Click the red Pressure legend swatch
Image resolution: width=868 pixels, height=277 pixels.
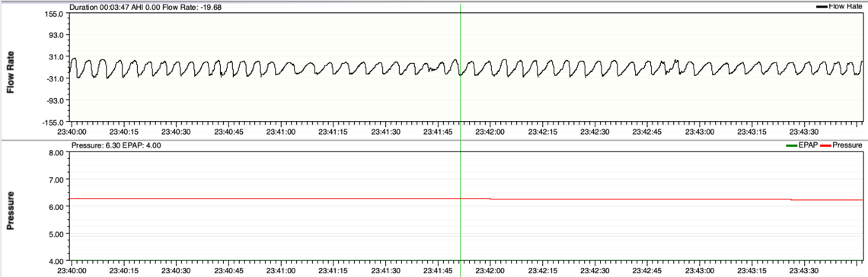(825, 145)
